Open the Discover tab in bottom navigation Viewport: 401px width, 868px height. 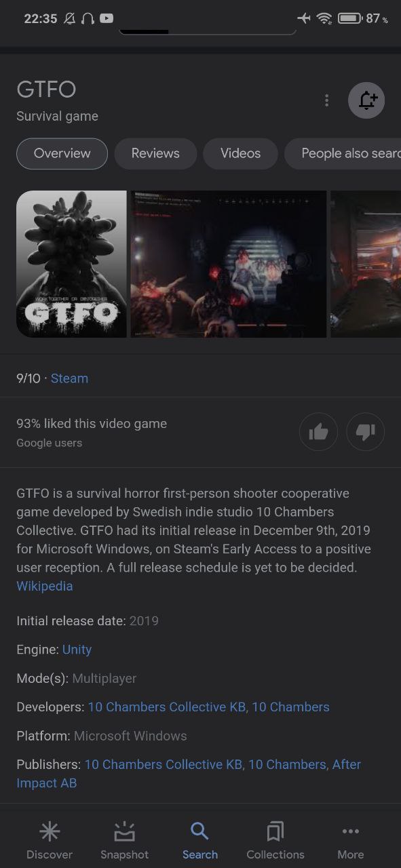click(50, 841)
